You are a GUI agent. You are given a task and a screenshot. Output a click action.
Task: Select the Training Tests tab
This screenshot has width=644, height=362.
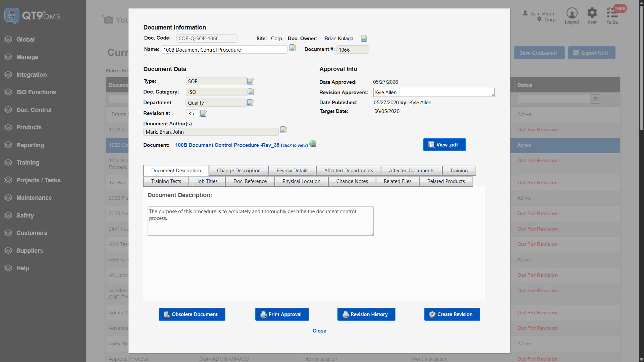pos(166,181)
